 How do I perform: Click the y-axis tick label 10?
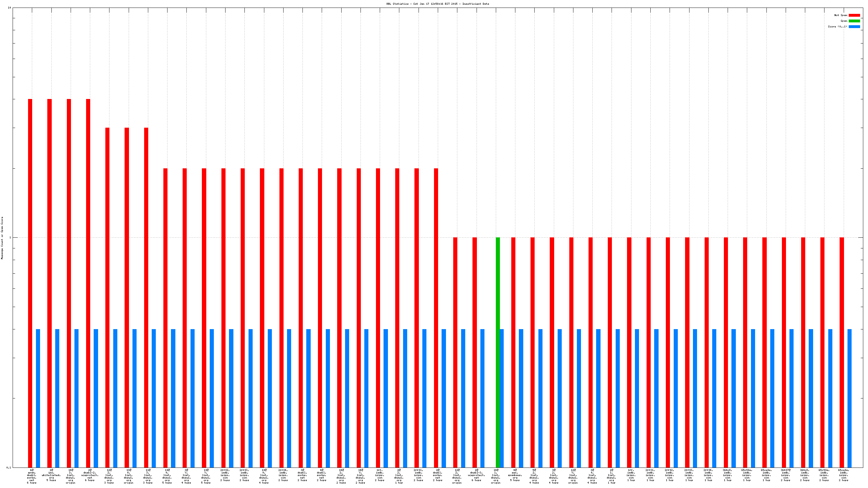pos(9,8)
